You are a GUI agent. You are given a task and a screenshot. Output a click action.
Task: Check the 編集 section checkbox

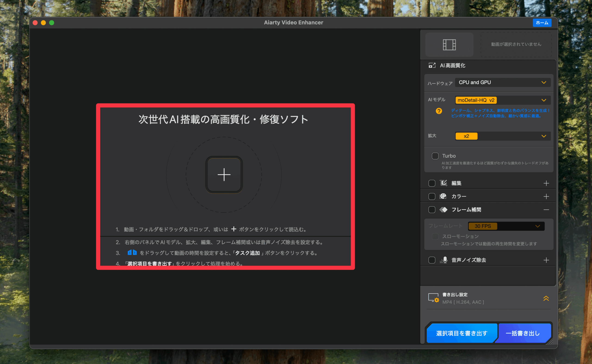click(432, 183)
